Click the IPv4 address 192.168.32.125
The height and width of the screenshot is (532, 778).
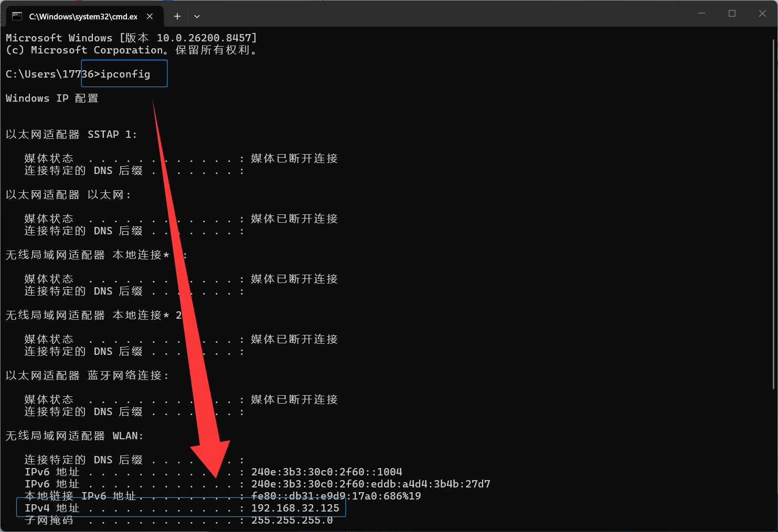click(x=295, y=508)
